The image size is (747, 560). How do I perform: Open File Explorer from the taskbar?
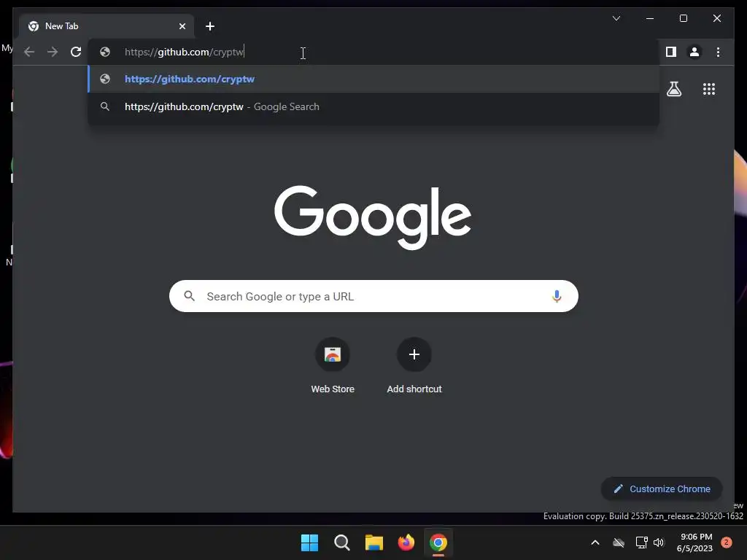coord(374,542)
